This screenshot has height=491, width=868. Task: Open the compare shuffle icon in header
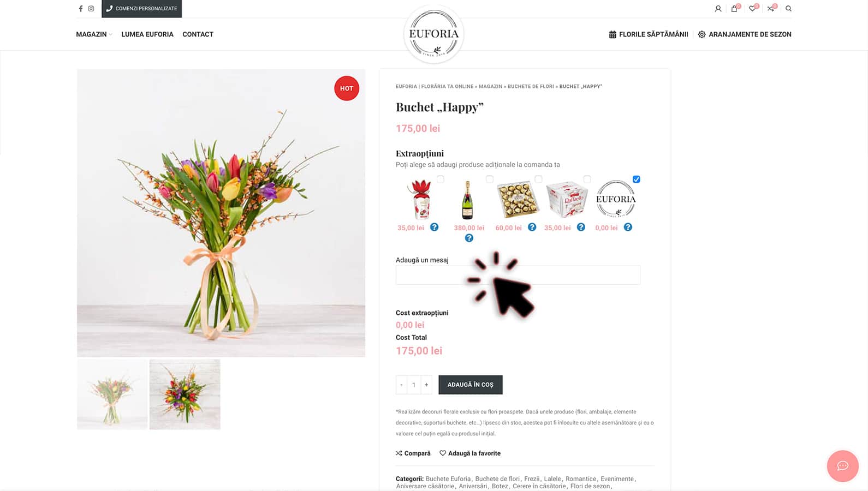(x=771, y=8)
